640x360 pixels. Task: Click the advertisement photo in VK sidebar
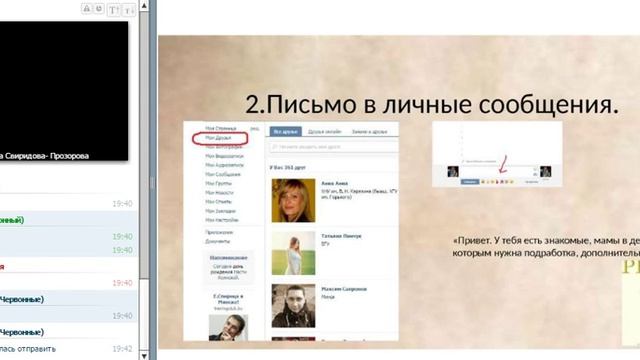228,327
